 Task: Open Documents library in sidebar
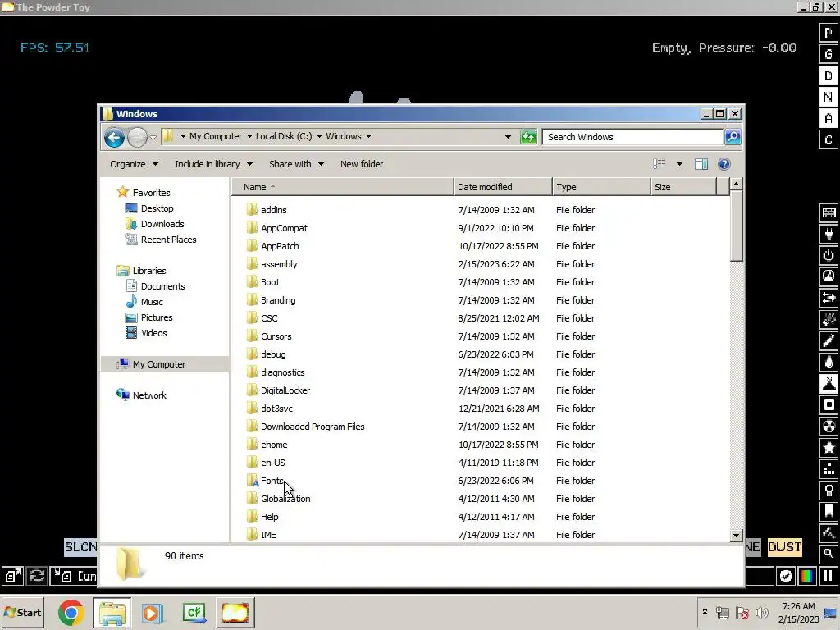163,286
